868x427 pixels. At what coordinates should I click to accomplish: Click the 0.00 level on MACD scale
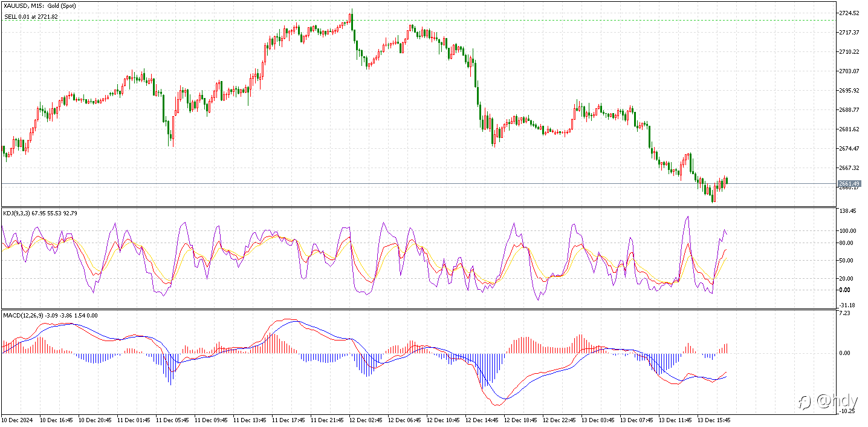845,353
